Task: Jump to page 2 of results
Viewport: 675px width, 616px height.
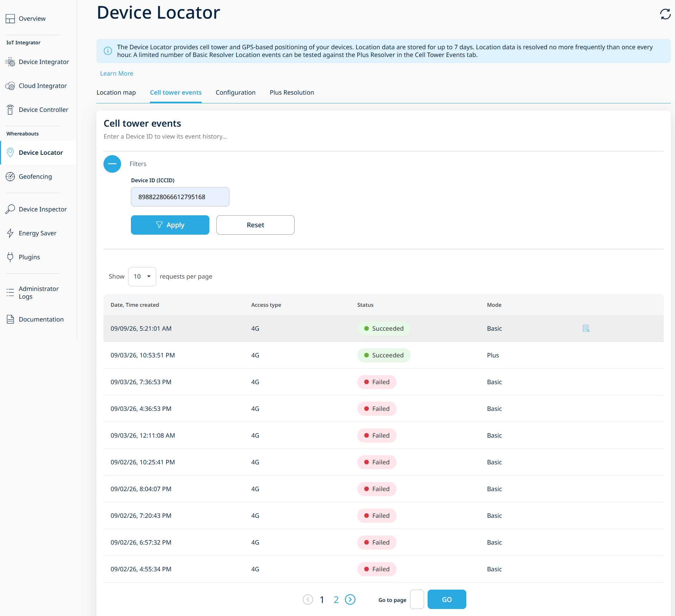Action: [x=336, y=600]
